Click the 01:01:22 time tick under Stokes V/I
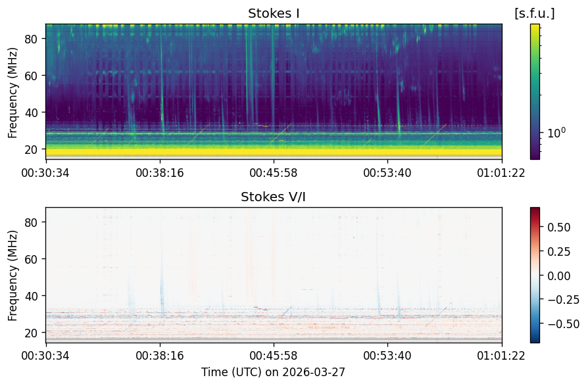Viewport: 588px width, 386px height. tap(501, 355)
